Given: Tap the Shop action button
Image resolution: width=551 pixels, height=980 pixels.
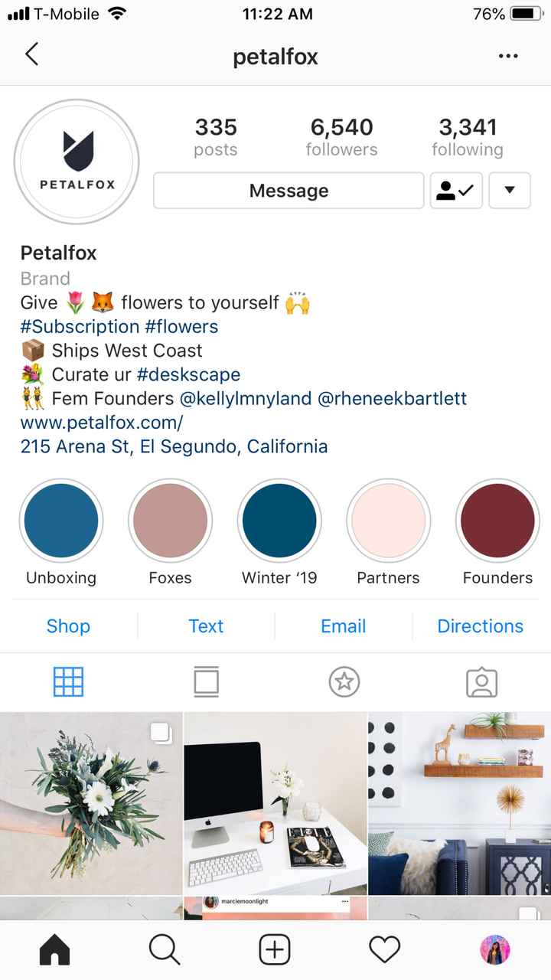Looking at the screenshot, I should click(x=68, y=626).
